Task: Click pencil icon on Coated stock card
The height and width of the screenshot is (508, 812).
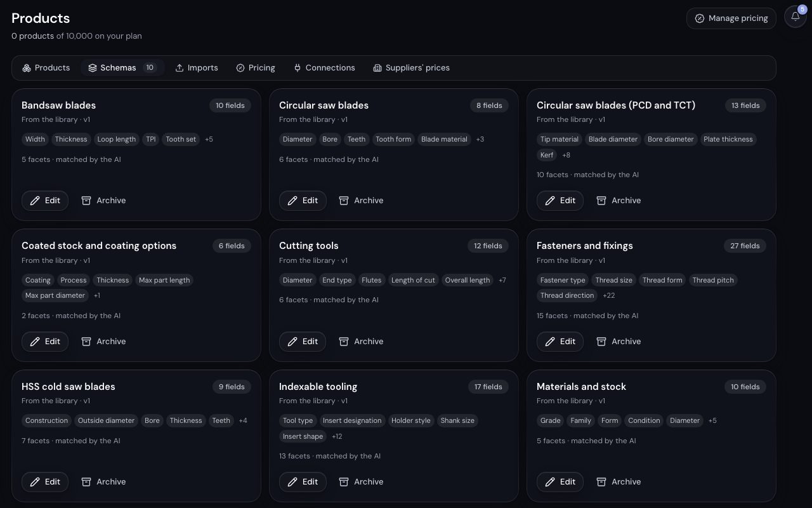Action: click(x=36, y=342)
